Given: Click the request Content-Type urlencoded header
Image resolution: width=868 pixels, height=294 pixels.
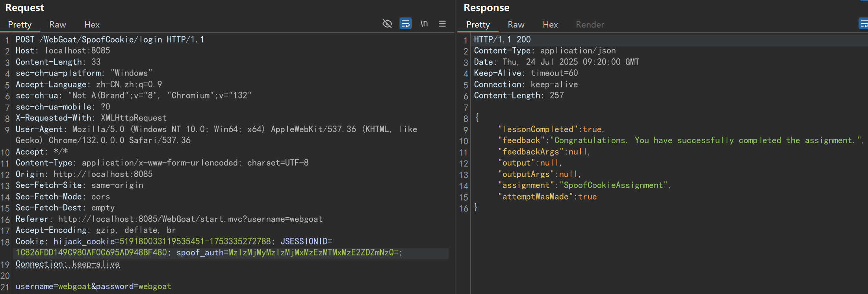Looking at the screenshot, I should click(162, 163).
